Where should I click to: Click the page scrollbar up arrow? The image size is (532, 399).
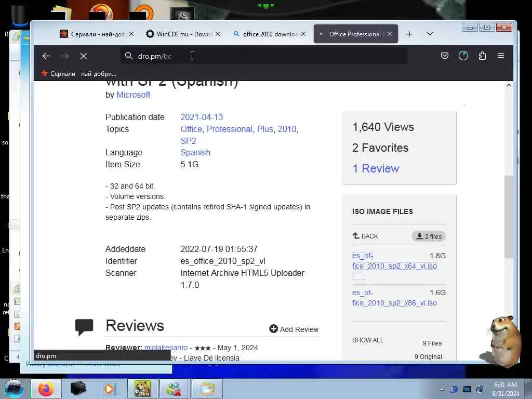(509, 85)
